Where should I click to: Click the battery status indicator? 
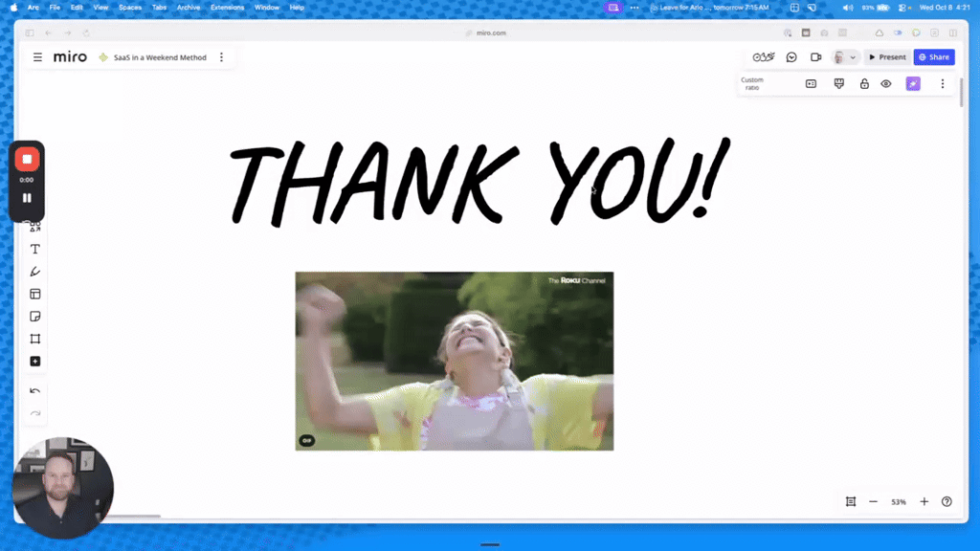[x=877, y=8]
